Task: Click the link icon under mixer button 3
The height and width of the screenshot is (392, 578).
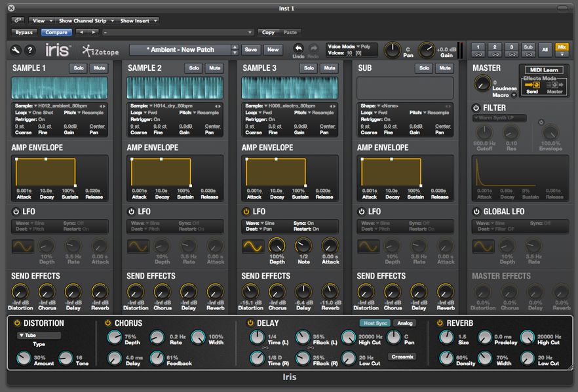Action: click(511, 54)
